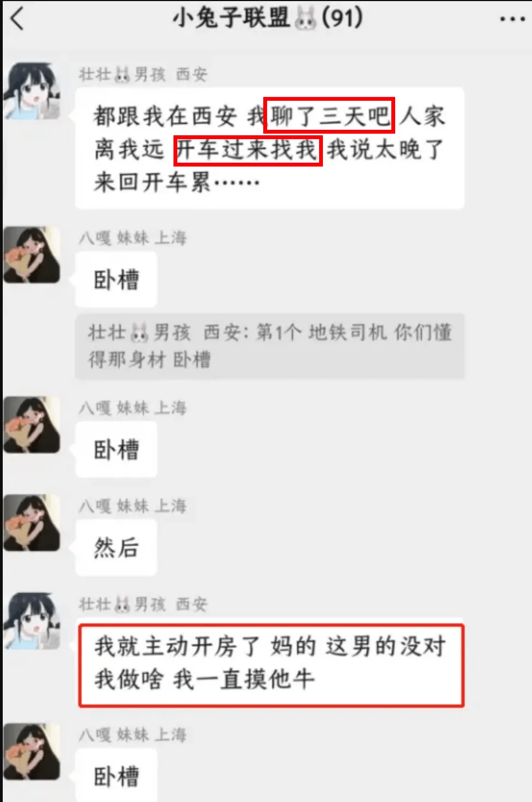Select the 然后 message bubble
Viewport: 532px width, 802px height.
click(116, 548)
